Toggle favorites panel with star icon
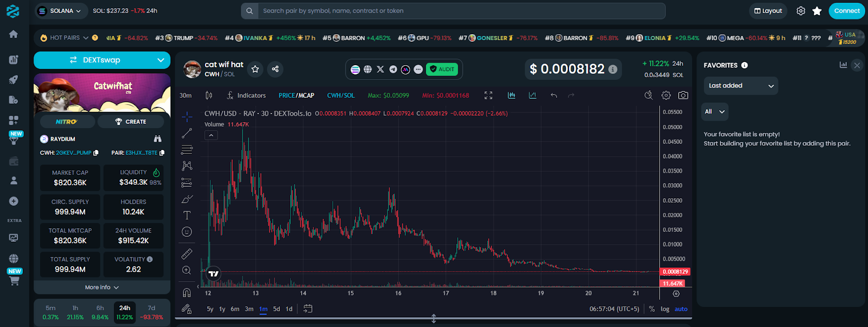Screen dimensions: 868x327 tap(817, 11)
